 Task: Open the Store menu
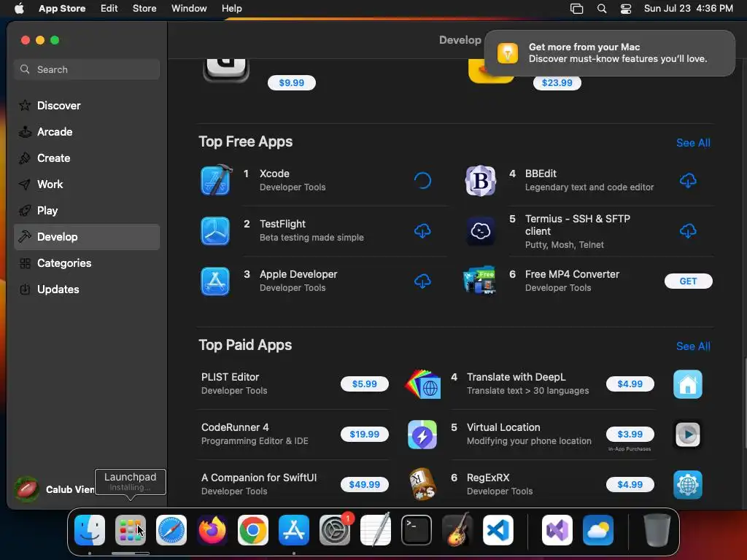(144, 9)
